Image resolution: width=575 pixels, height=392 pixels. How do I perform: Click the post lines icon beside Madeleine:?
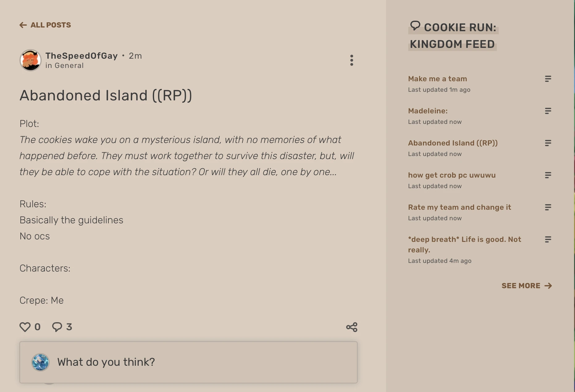(x=548, y=111)
